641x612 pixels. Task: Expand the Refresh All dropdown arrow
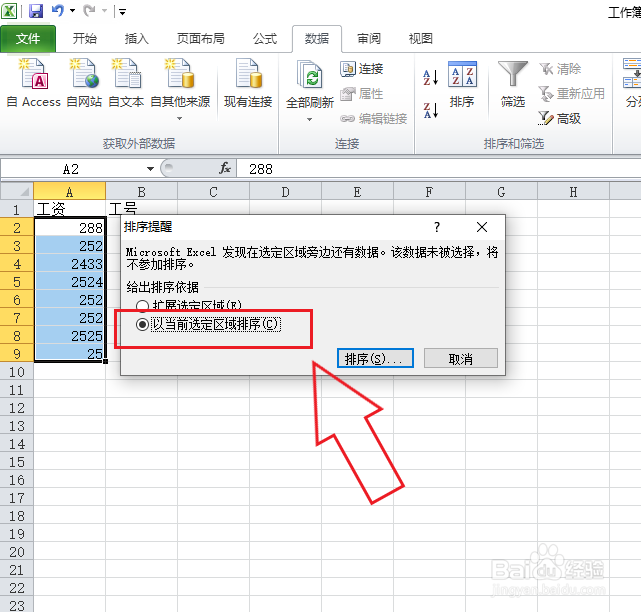point(309,119)
